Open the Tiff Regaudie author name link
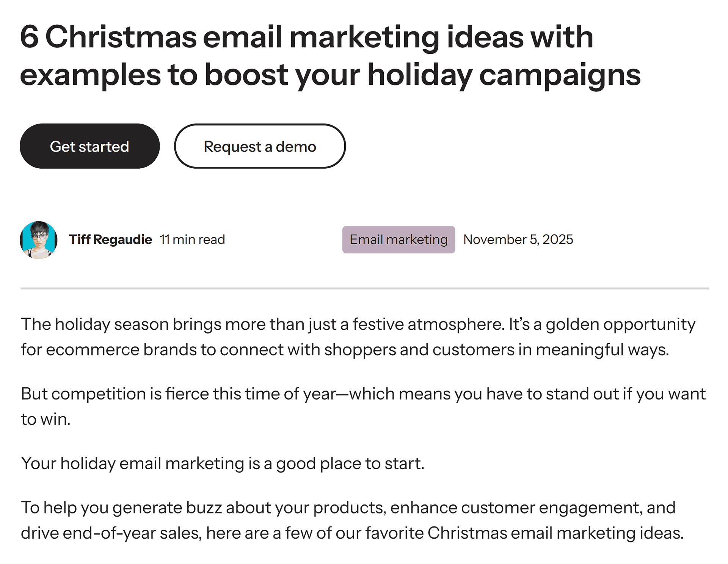 (110, 240)
